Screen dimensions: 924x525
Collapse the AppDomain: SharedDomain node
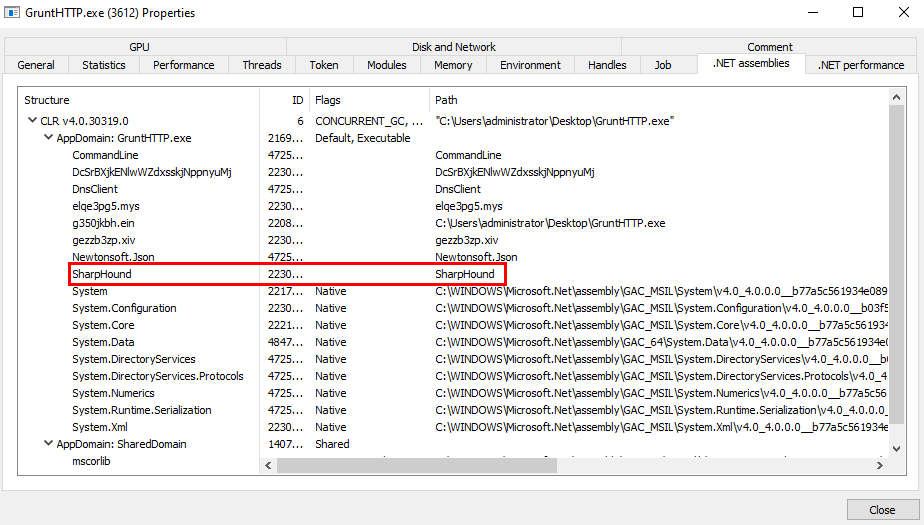point(49,444)
